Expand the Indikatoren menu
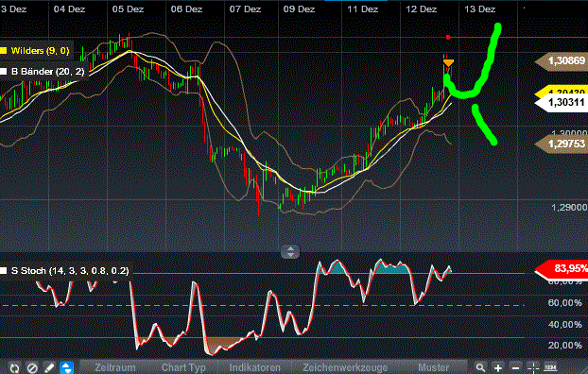 (x=254, y=367)
